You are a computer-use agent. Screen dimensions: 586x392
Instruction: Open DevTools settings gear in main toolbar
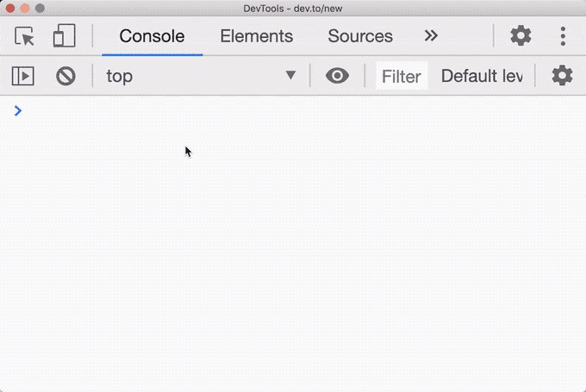(521, 36)
